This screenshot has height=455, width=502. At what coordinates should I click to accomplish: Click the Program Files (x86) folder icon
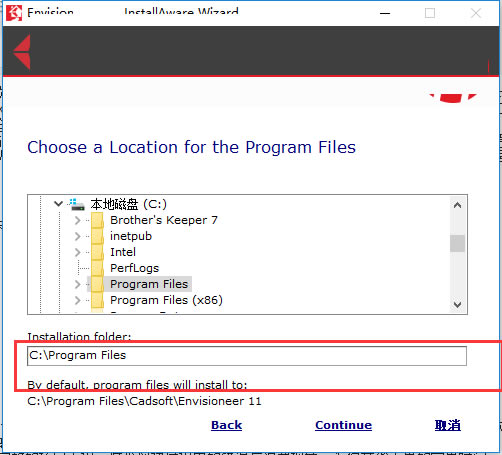coord(97,300)
